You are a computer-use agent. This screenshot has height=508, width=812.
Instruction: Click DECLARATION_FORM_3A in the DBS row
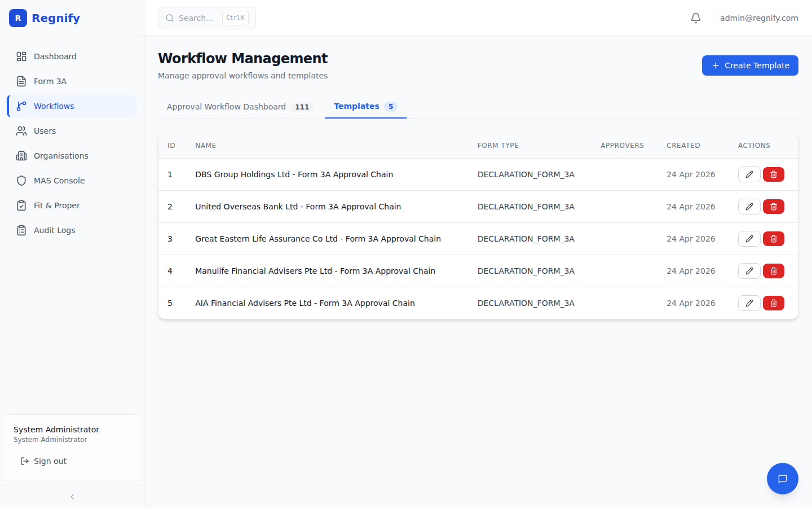[526, 174]
